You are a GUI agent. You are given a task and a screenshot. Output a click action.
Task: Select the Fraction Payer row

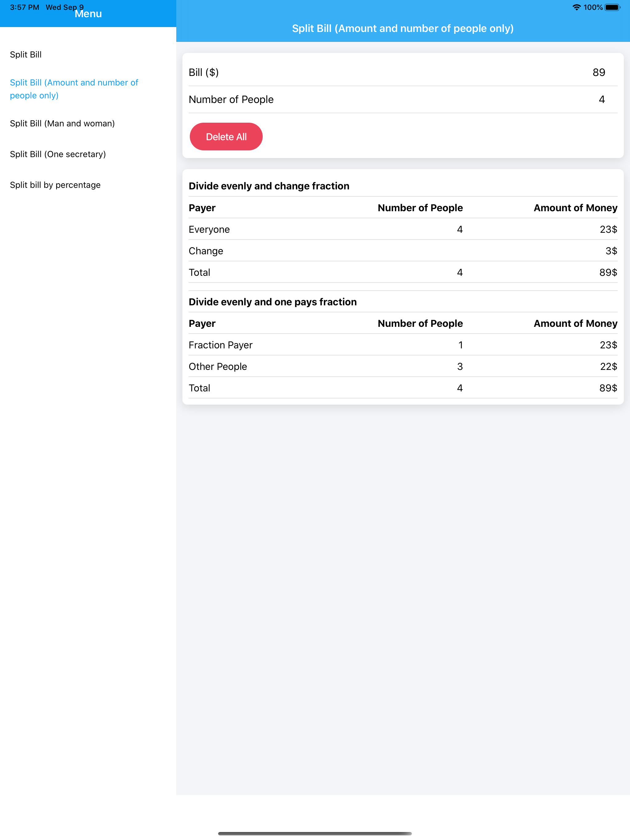click(x=402, y=345)
